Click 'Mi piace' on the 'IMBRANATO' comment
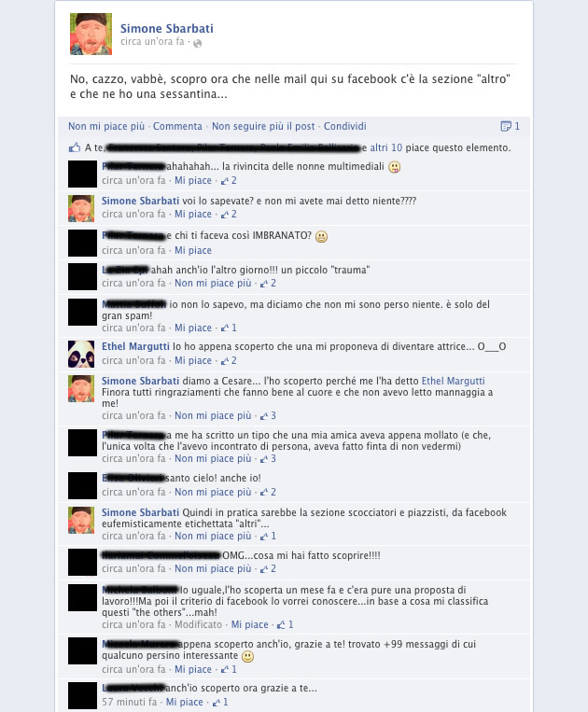588x712 pixels. coord(193,251)
